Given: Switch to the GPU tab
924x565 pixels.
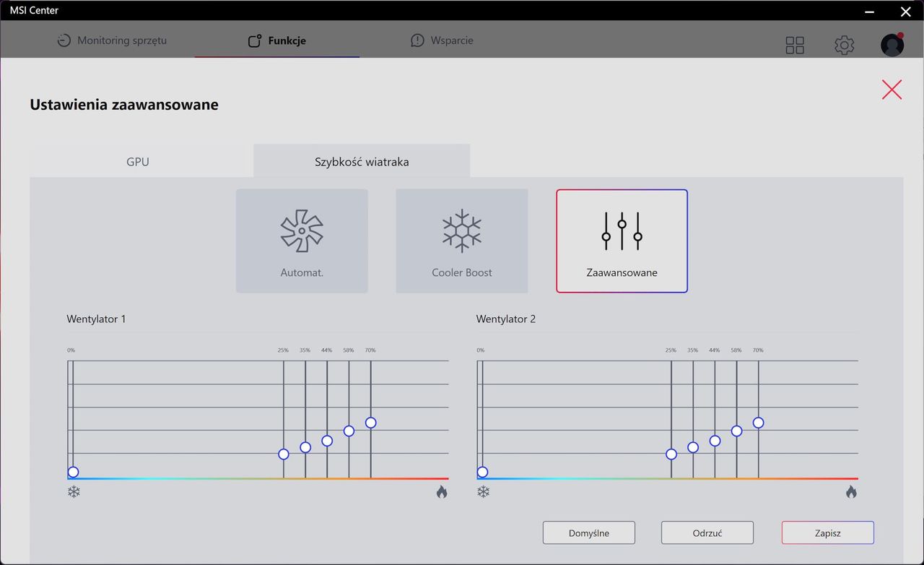Looking at the screenshot, I should (x=138, y=162).
